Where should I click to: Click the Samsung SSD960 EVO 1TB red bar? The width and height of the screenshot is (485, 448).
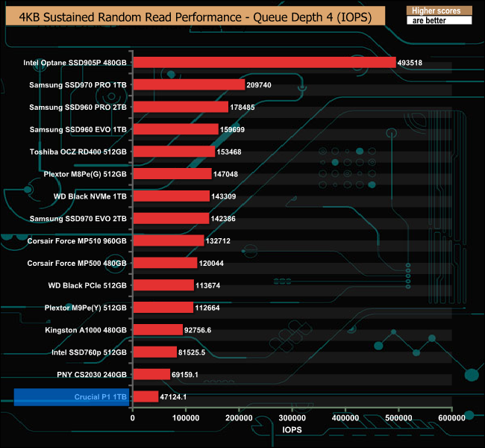[176, 129]
